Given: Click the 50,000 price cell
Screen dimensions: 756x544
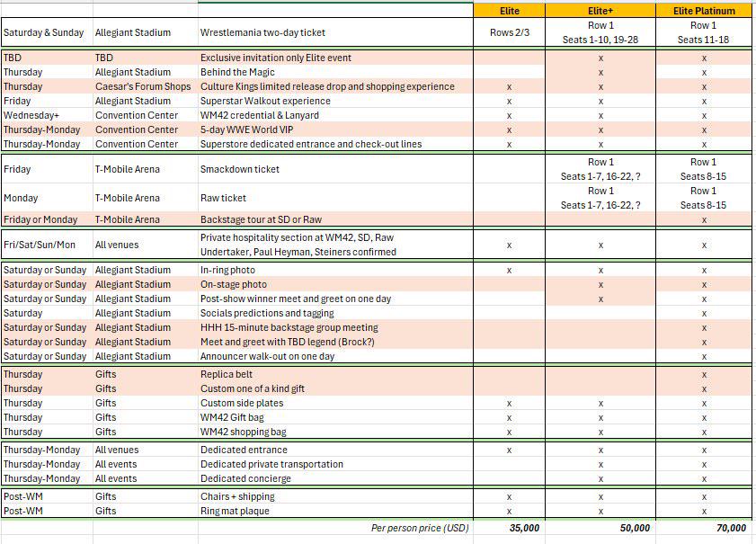Looking at the screenshot, I should (600, 528).
